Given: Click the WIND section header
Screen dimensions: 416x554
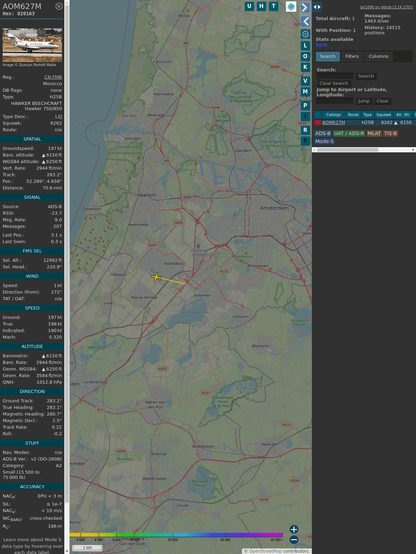Looking at the screenshot, I should [32, 276].
